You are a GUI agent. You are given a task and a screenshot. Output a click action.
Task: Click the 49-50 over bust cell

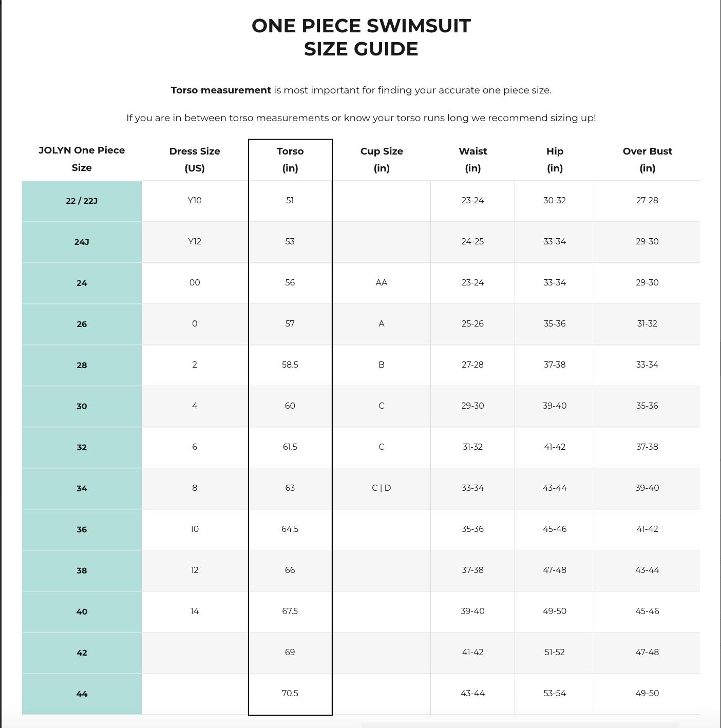(x=647, y=693)
